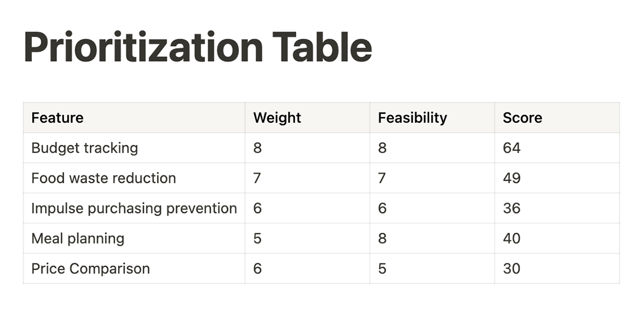644x310 pixels.
Task: Click the Feasibility cell for Meal planning
Action: pyautogui.click(x=432, y=238)
